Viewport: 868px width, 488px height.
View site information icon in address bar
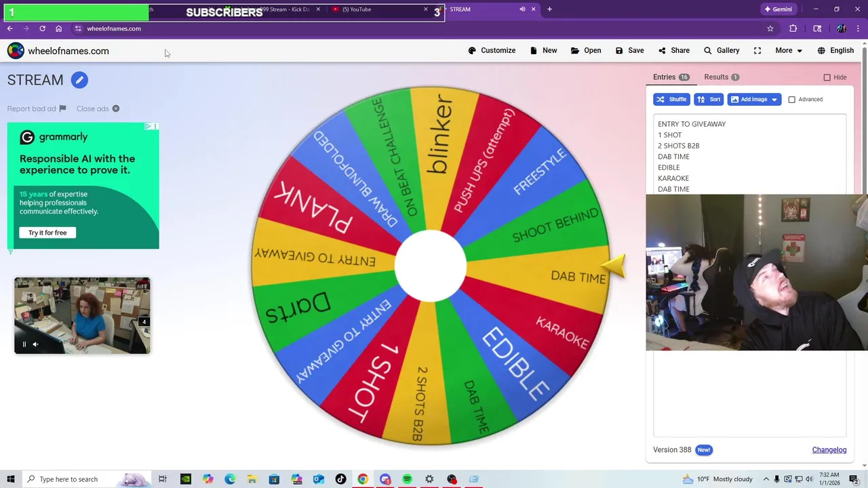pyautogui.click(x=78, y=28)
